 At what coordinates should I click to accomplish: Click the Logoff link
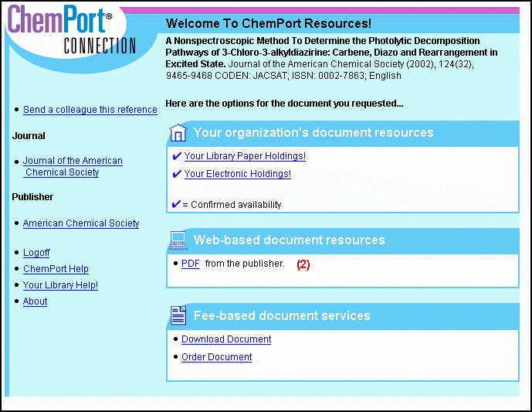click(36, 253)
